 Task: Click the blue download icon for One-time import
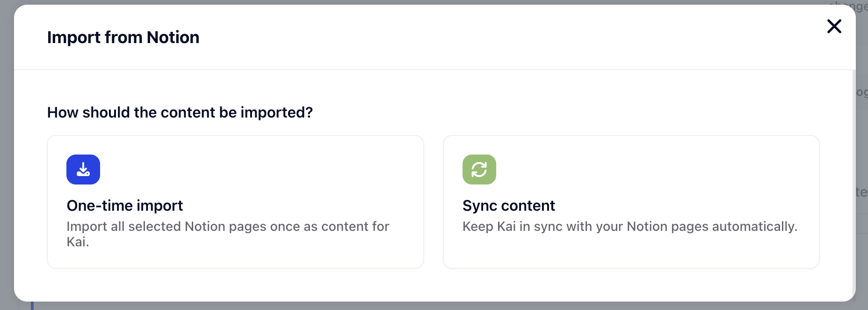point(83,170)
